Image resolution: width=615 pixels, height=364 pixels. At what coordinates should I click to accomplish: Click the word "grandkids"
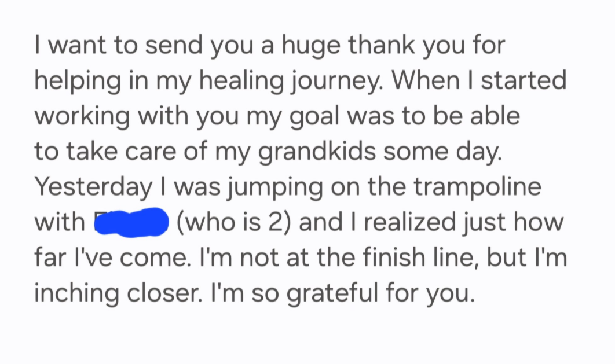[317, 151]
